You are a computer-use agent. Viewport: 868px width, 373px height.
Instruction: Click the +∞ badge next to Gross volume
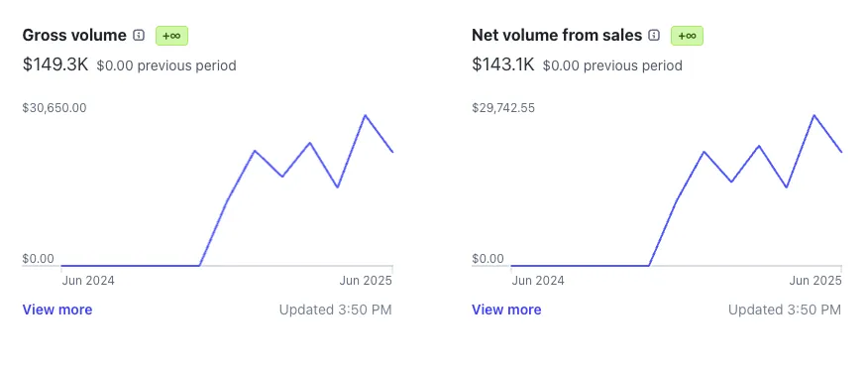click(x=171, y=36)
